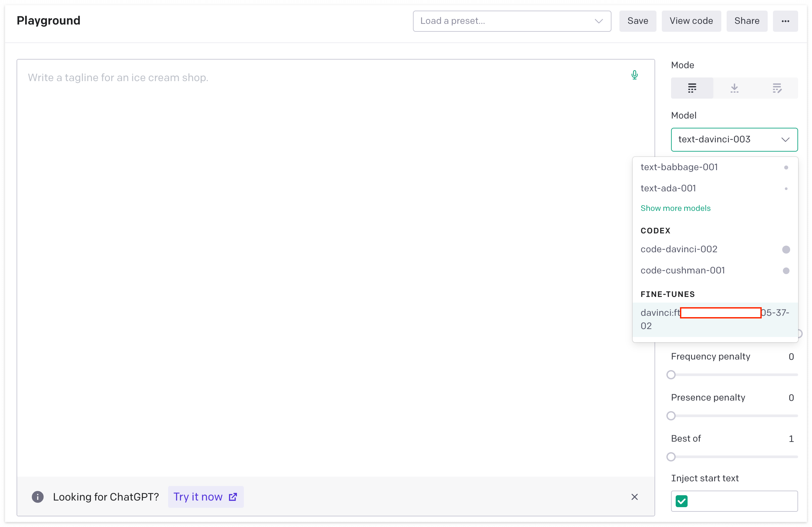Select the Complete mode icon
The image size is (812, 527).
coord(692,88)
